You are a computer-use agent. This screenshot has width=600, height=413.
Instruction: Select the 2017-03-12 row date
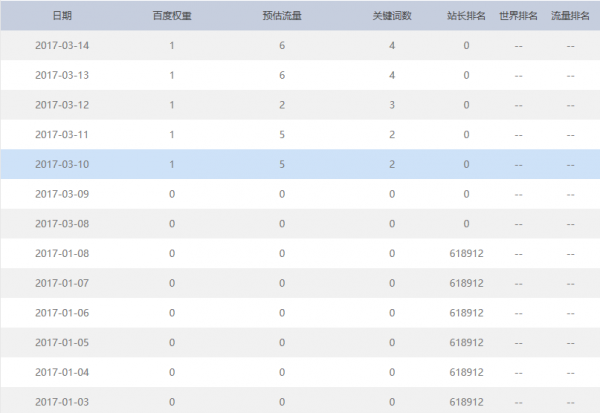click(62, 105)
